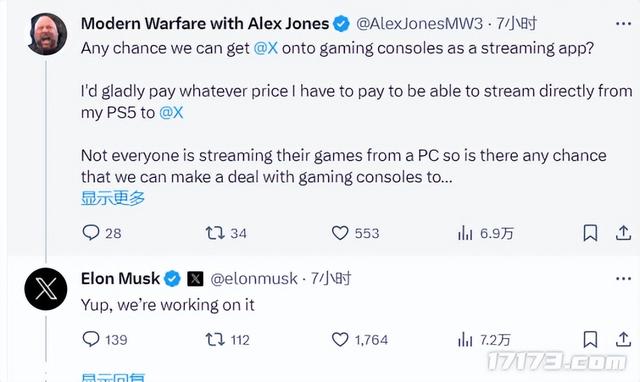Bookmark the Alex Jones tweet
This screenshot has height=382, width=640.
(590, 233)
